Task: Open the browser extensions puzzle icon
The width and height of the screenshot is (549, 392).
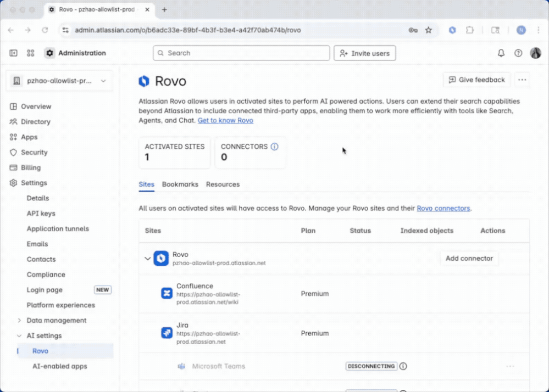Action: pyautogui.click(x=470, y=30)
